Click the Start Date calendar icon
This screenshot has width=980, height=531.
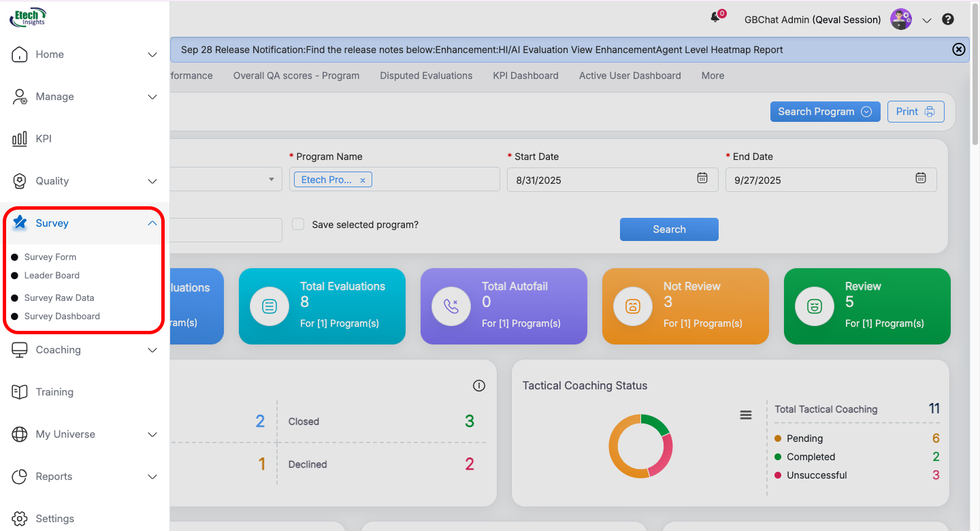tap(702, 178)
